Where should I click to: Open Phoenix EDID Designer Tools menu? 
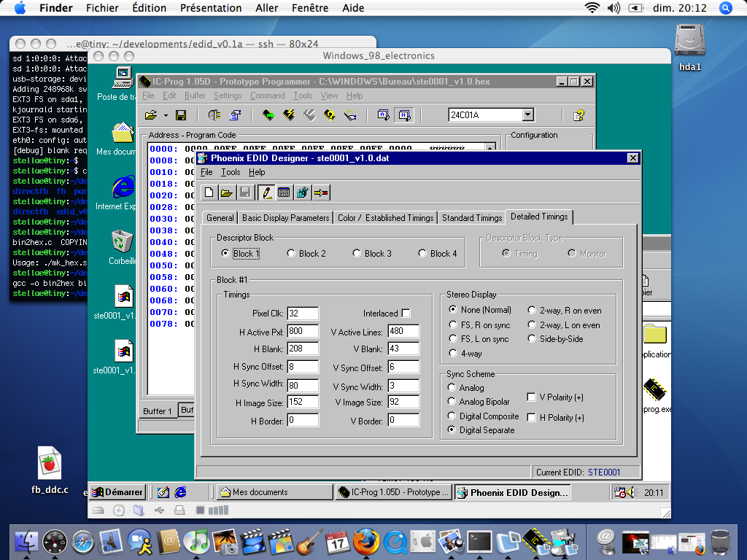point(231,172)
